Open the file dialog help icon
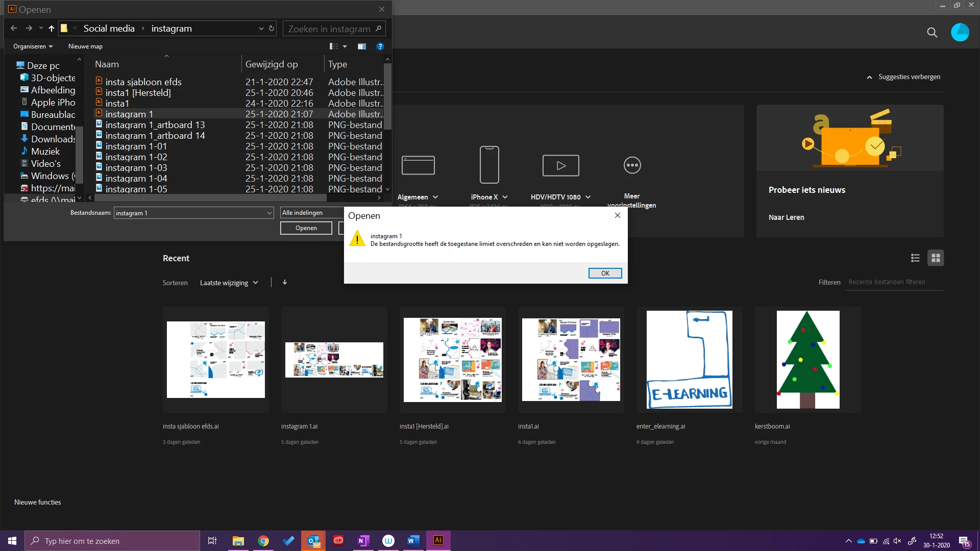The width and height of the screenshot is (980, 551). [x=380, y=46]
